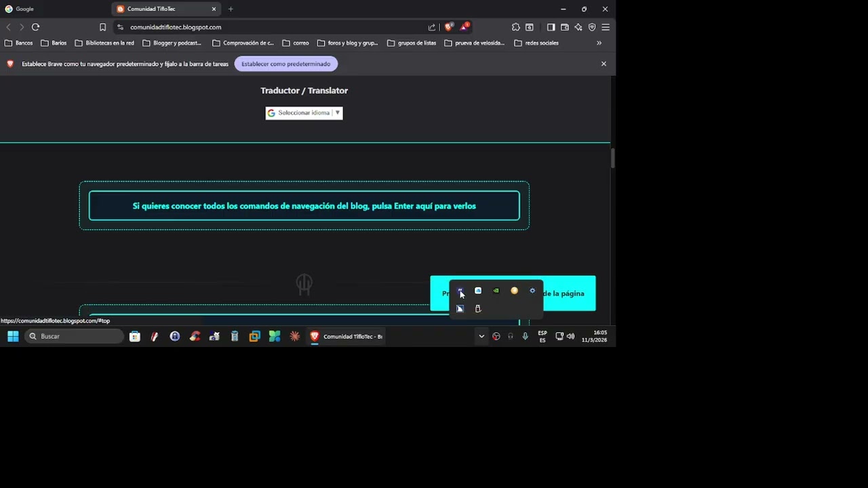Screen dimensions: 868x488
Task: Open Brave Rewards triangle icon
Action: (465, 27)
